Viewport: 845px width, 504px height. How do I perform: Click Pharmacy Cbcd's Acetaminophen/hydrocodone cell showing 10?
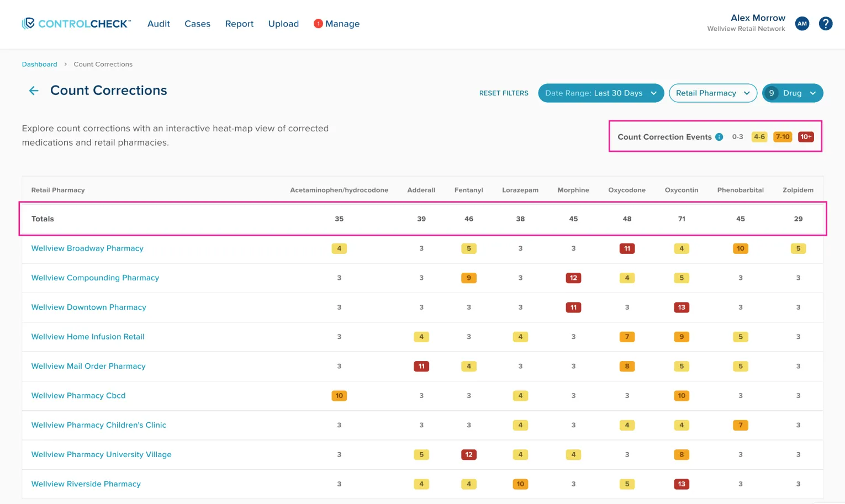[x=339, y=396]
